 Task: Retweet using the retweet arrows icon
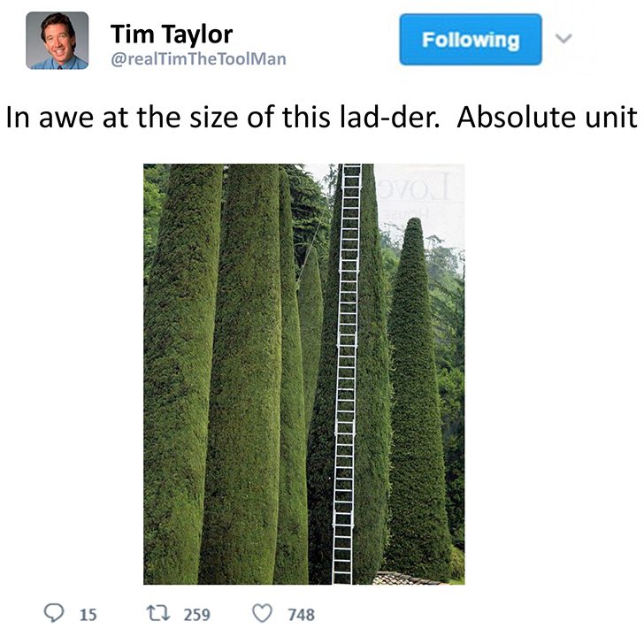coord(158,614)
